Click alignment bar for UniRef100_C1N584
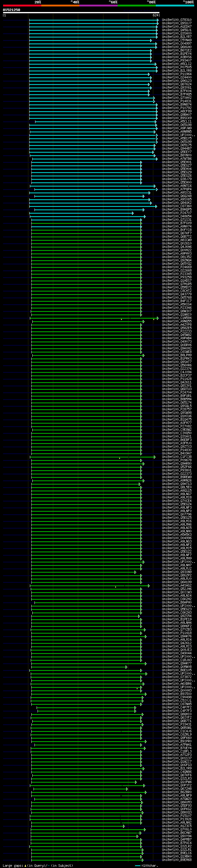 coord(94,318)
